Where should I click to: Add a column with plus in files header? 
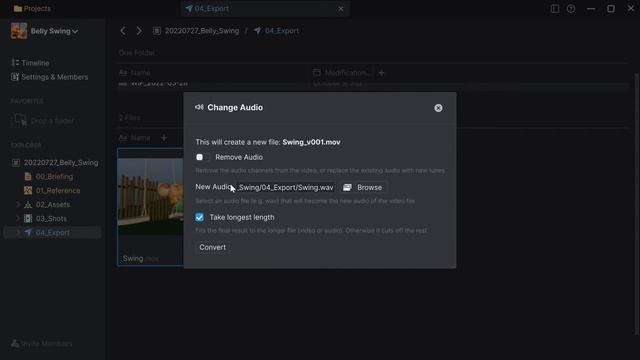point(164,138)
